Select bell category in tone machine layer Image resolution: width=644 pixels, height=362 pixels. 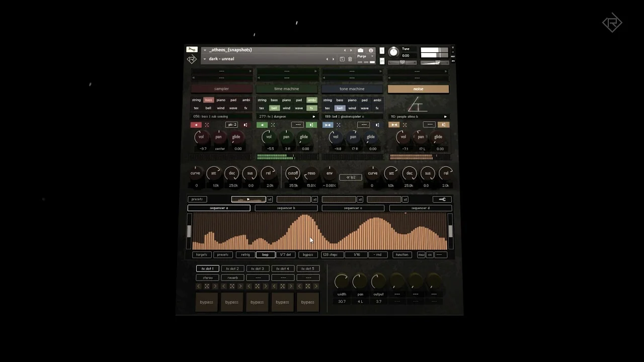340,108
